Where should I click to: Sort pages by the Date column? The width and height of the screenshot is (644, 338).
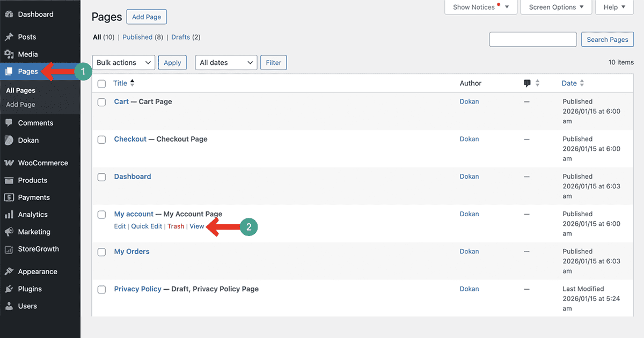pyautogui.click(x=569, y=83)
